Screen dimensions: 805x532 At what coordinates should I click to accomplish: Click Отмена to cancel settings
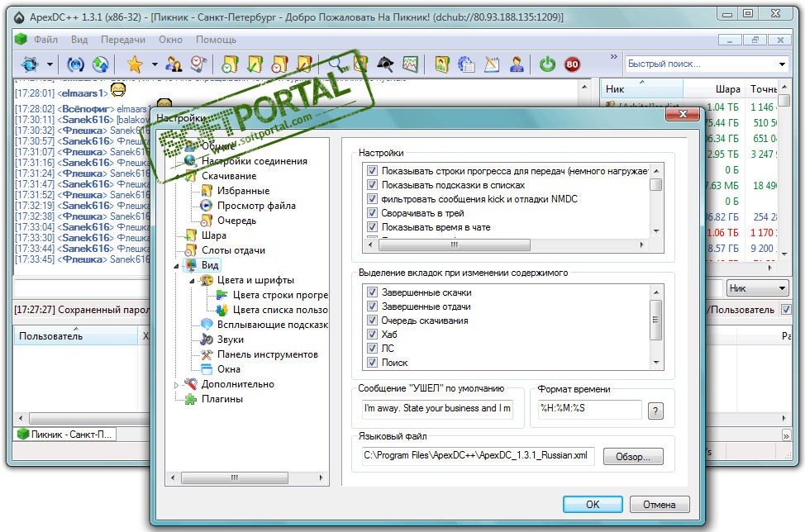(660, 504)
